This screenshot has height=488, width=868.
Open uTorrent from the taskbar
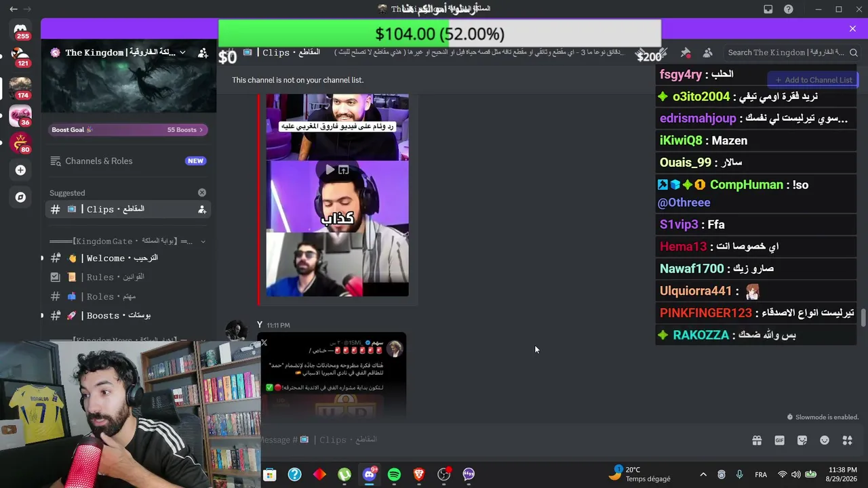click(x=344, y=474)
